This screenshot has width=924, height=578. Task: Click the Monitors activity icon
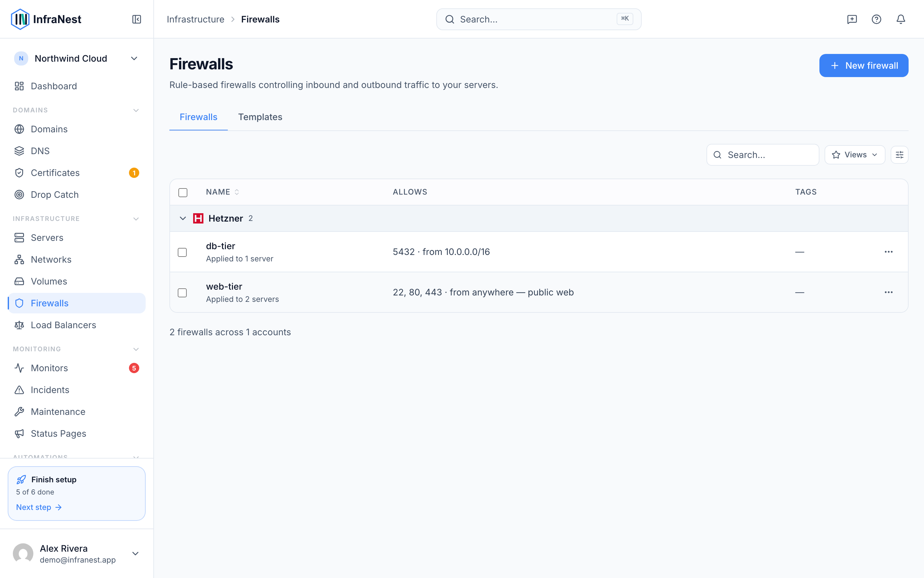[19, 368]
